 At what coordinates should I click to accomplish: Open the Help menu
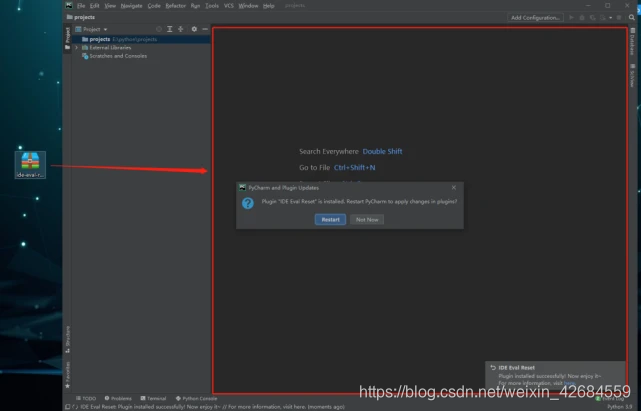coord(269,6)
